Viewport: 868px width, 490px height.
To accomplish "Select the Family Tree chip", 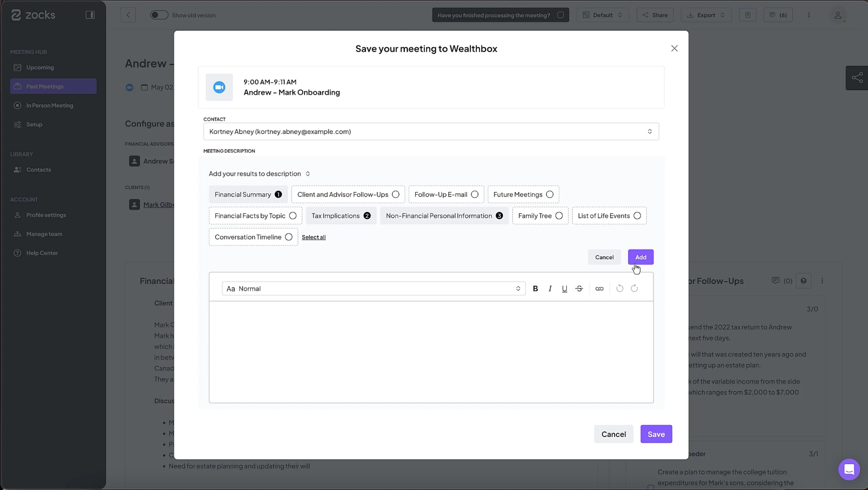I will point(540,215).
